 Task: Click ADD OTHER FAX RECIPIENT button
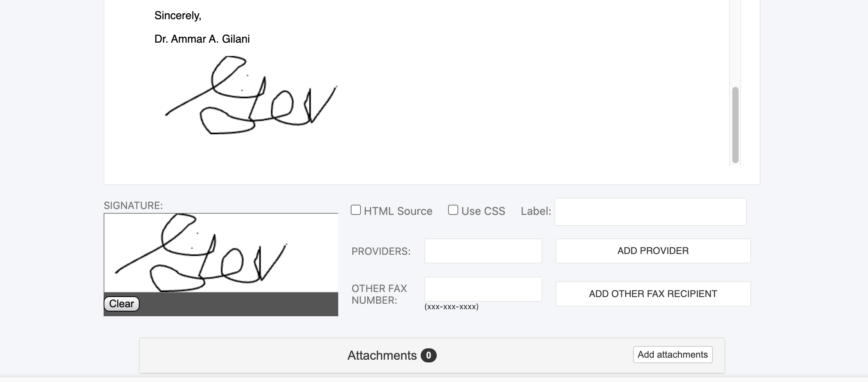(653, 294)
